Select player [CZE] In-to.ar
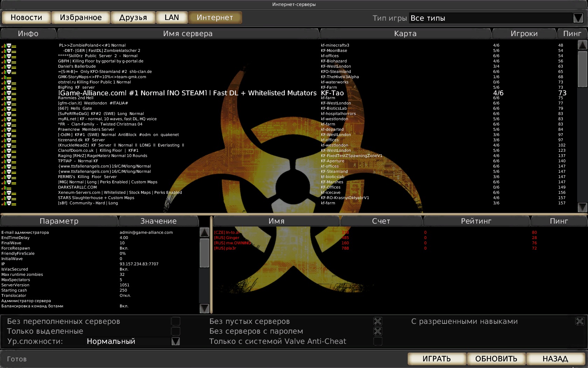This screenshot has width=588, height=368. (x=227, y=232)
